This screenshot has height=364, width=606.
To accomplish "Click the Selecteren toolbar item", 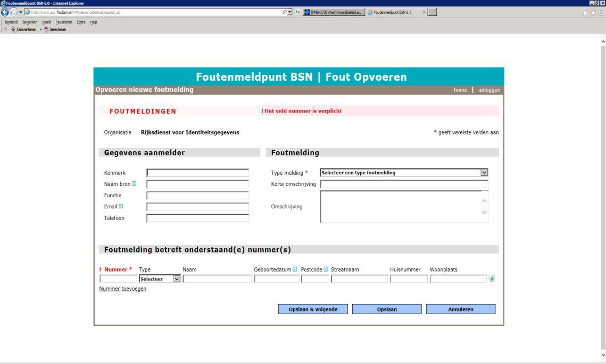I will tap(55, 29).
